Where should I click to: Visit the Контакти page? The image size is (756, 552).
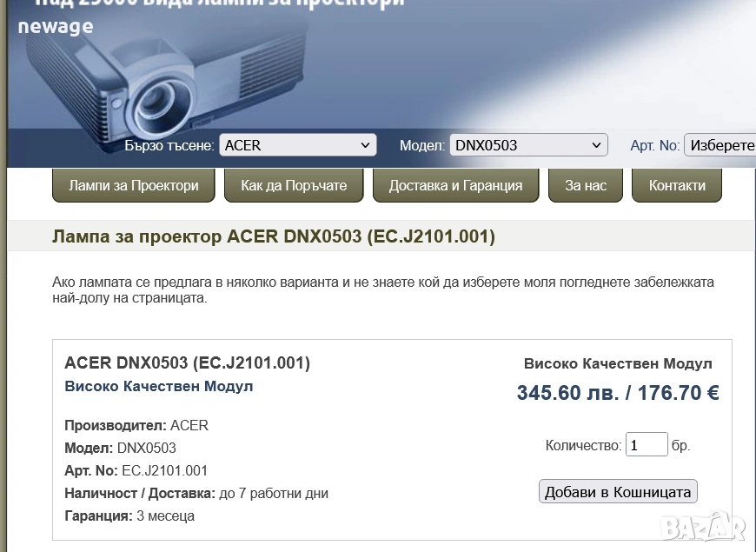click(x=677, y=185)
